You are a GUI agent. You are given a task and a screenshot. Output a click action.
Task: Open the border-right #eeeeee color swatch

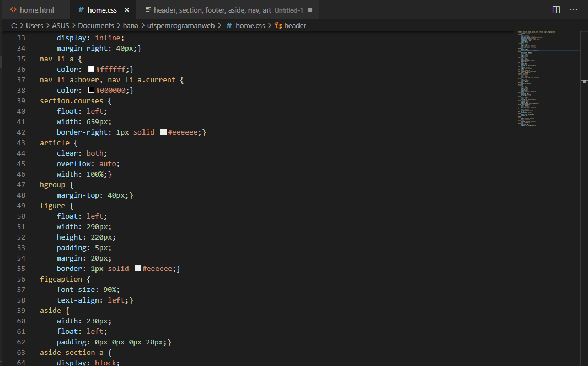(163, 132)
